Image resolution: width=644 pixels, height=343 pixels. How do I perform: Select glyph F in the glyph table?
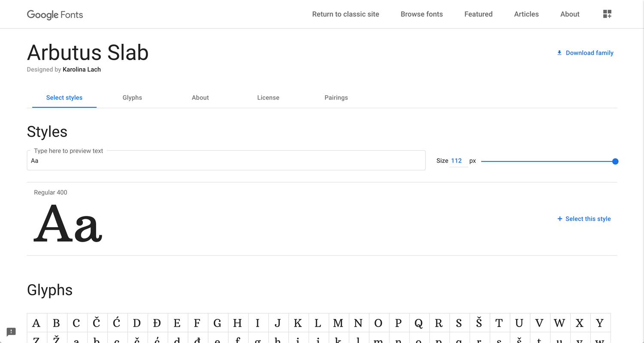pos(198,323)
